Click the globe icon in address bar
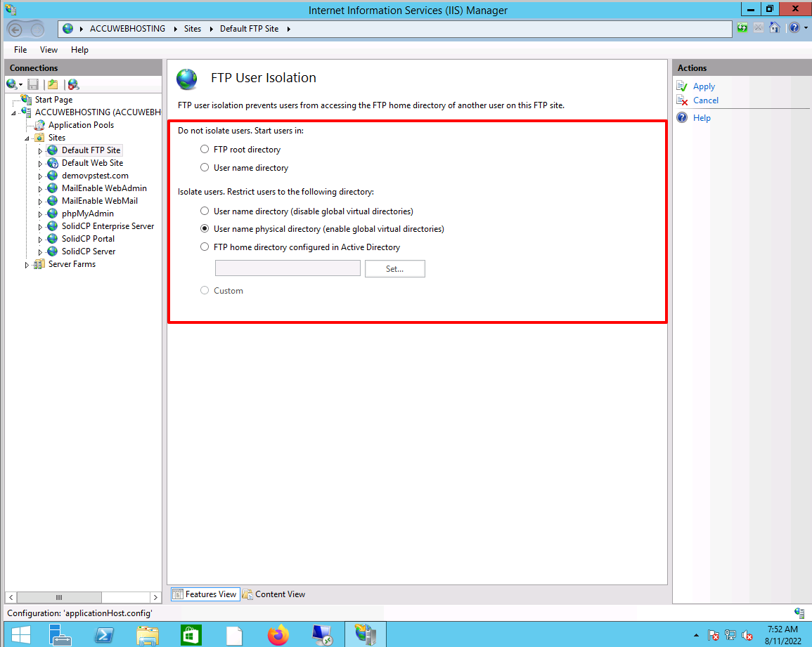 click(x=67, y=29)
